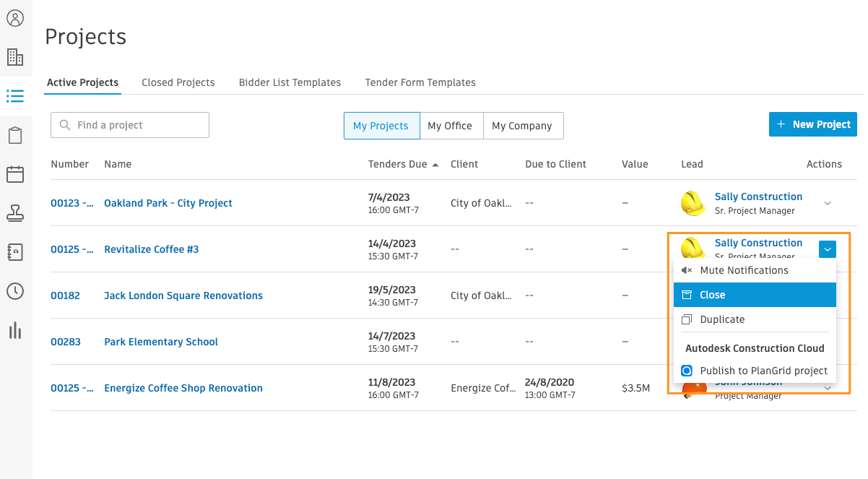Sort by the Due to Client column header

pyautogui.click(x=556, y=164)
